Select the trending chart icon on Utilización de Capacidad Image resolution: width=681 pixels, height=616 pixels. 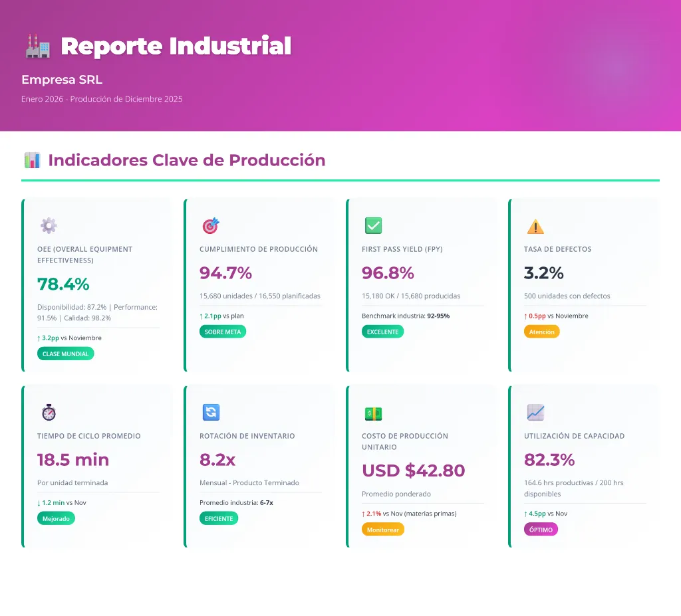click(535, 412)
